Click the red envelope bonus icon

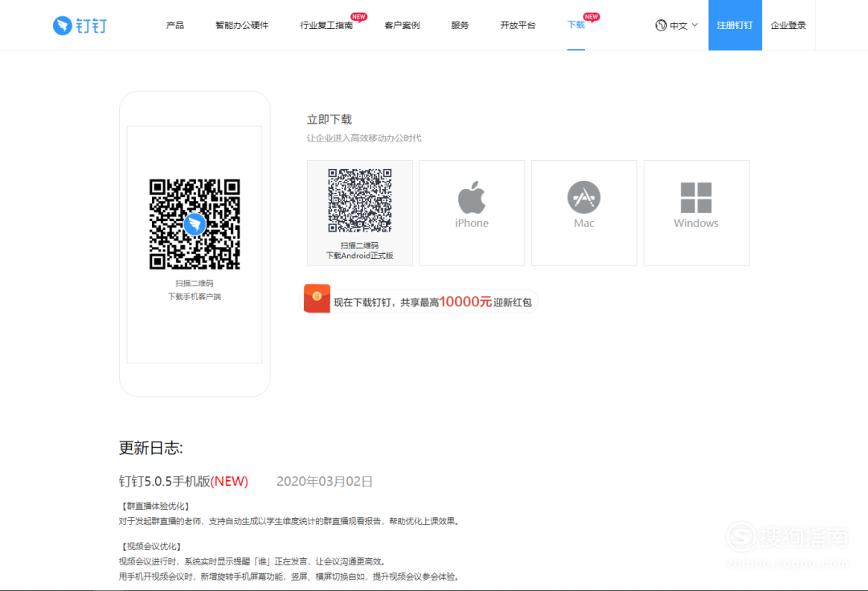[317, 298]
